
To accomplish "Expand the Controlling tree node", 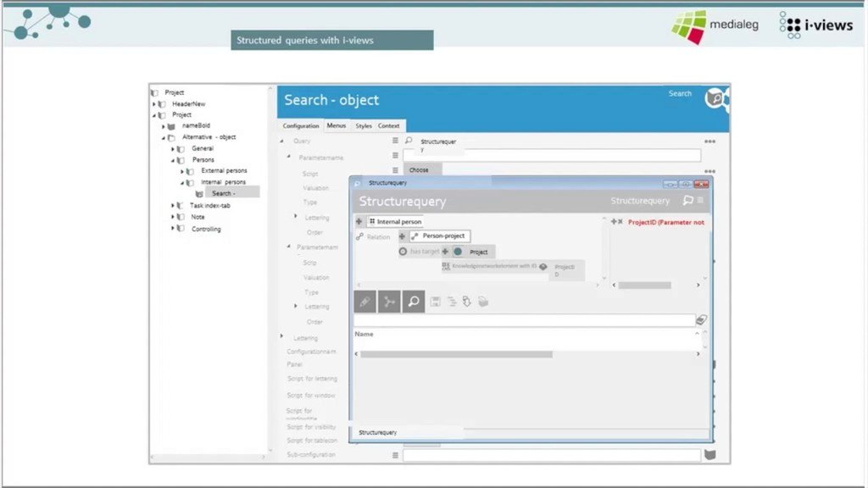I will point(173,229).
